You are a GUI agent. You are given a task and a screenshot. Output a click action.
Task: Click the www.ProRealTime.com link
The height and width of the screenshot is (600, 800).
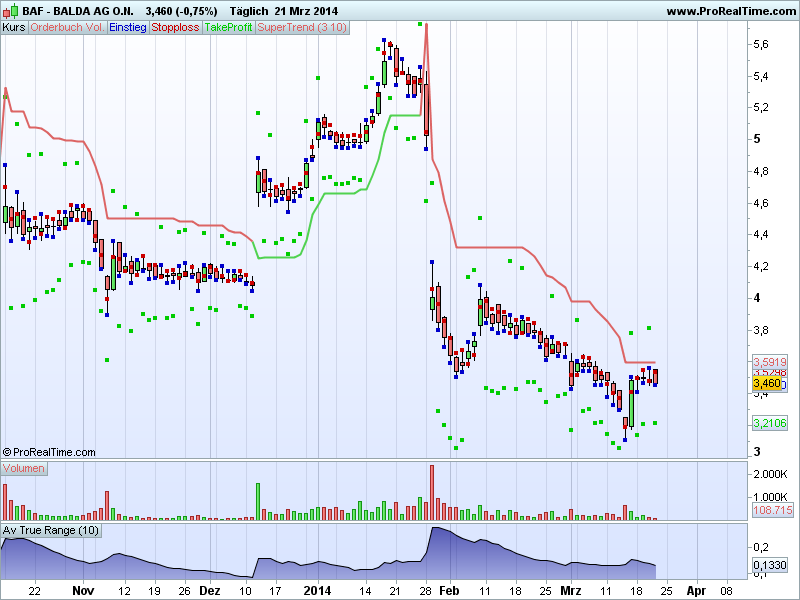pyautogui.click(x=729, y=11)
